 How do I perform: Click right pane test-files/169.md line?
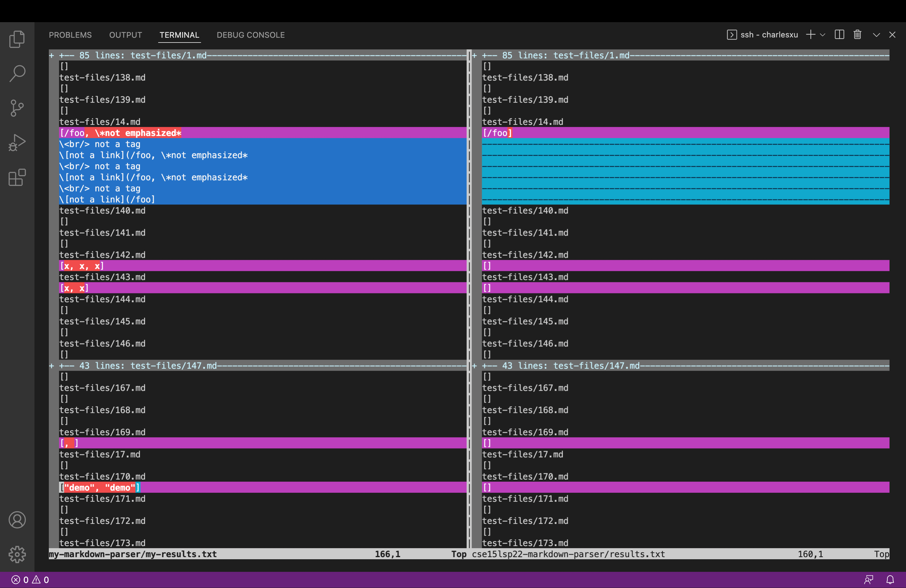[x=525, y=432]
